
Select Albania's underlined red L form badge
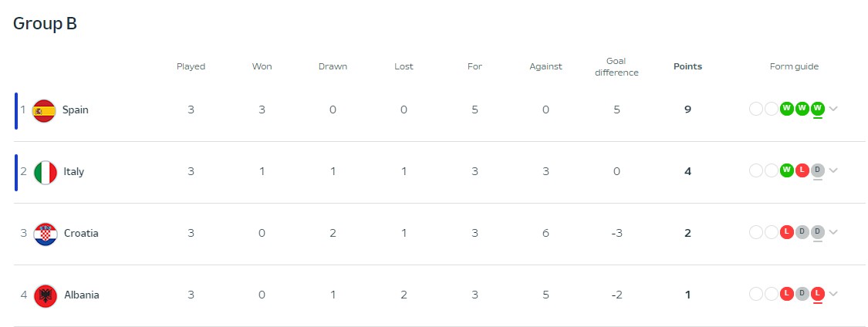click(x=818, y=294)
